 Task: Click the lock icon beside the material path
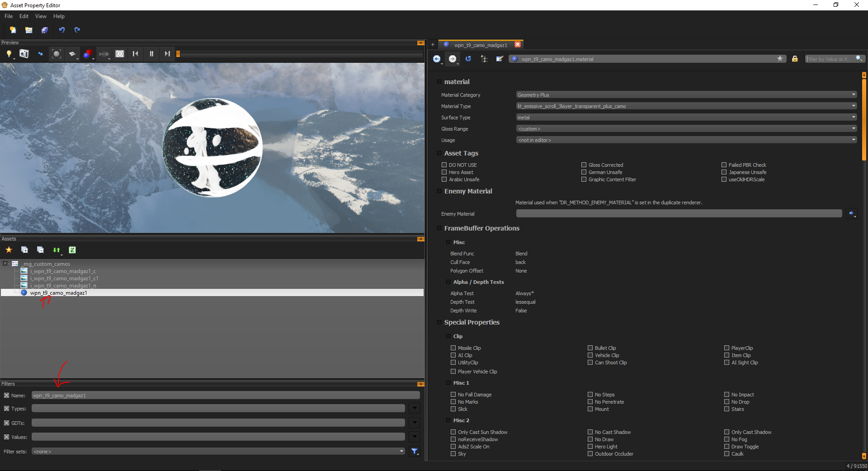[x=795, y=59]
